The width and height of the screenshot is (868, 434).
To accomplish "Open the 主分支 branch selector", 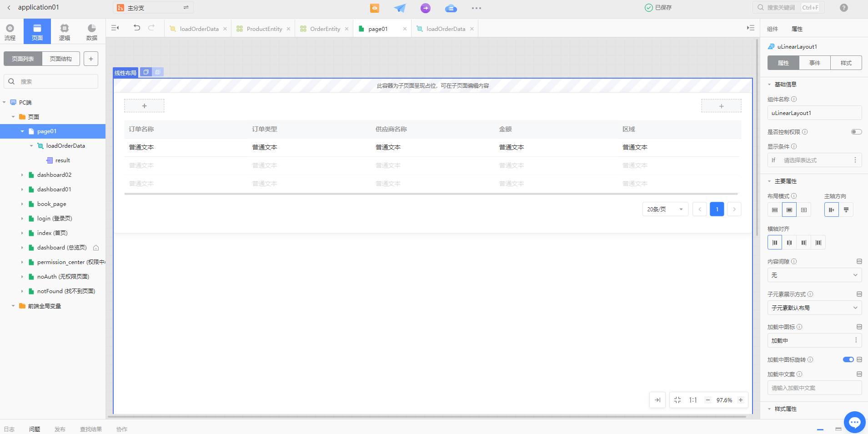I will pyautogui.click(x=153, y=8).
